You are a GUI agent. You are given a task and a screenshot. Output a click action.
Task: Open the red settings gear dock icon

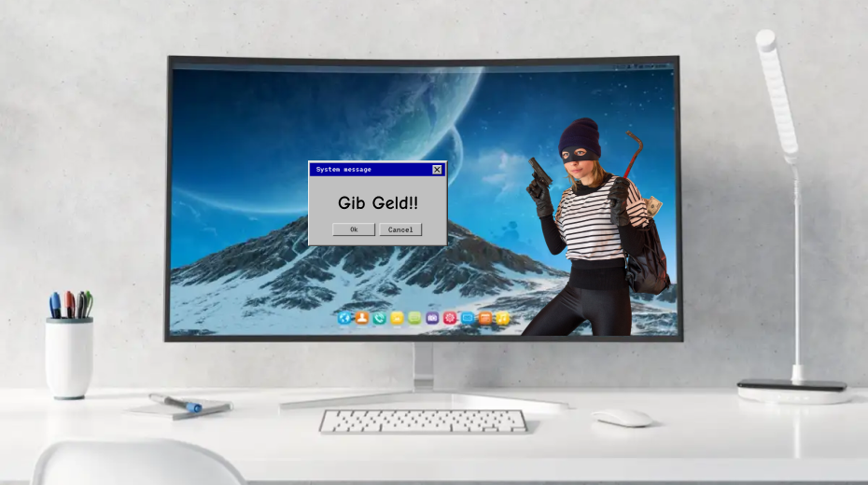[x=450, y=318]
